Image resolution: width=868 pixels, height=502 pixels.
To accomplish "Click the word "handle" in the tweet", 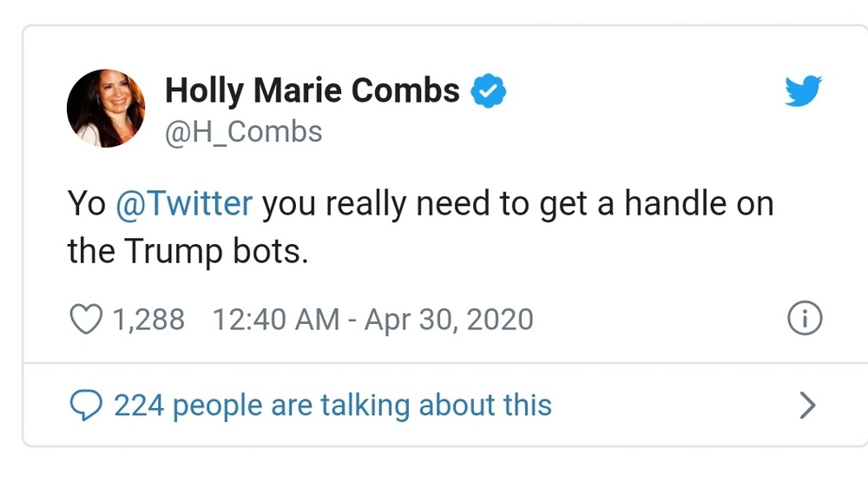I will click(x=674, y=204).
